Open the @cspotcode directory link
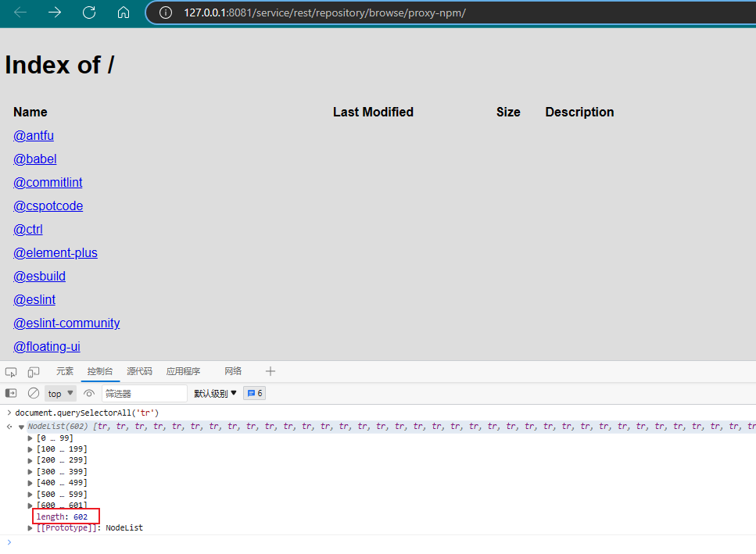This screenshot has height=554, width=756. pos(48,206)
